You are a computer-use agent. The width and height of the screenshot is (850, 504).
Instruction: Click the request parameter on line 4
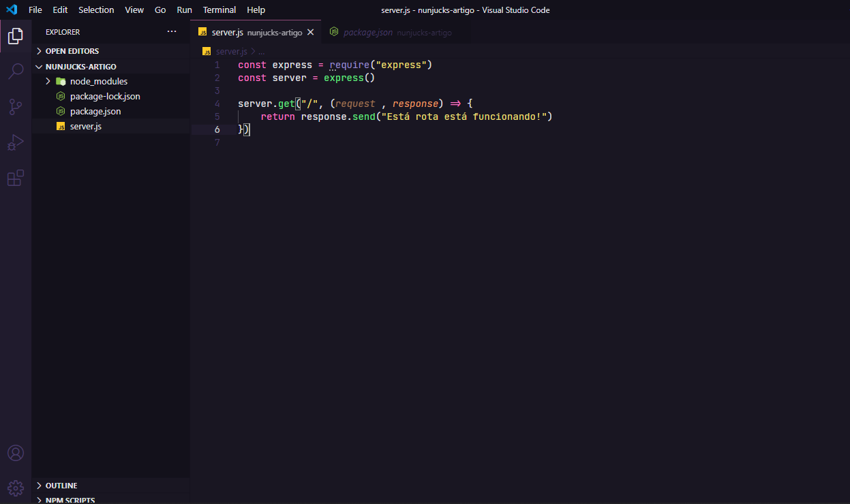click(355, 104)
